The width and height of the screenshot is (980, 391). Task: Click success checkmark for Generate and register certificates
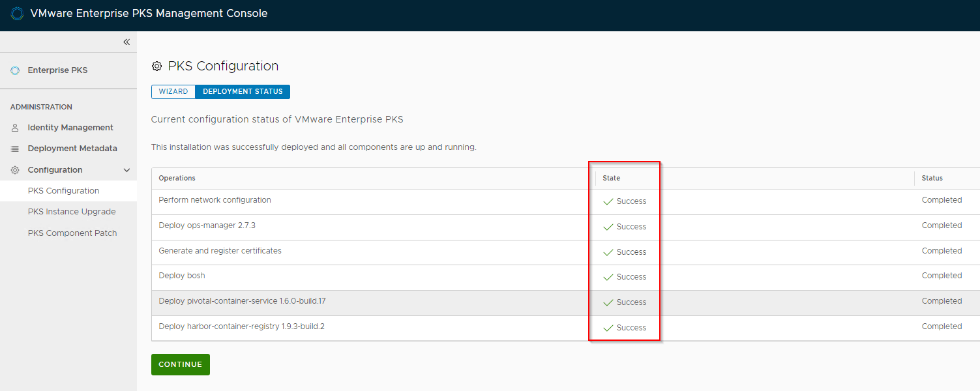608,252
